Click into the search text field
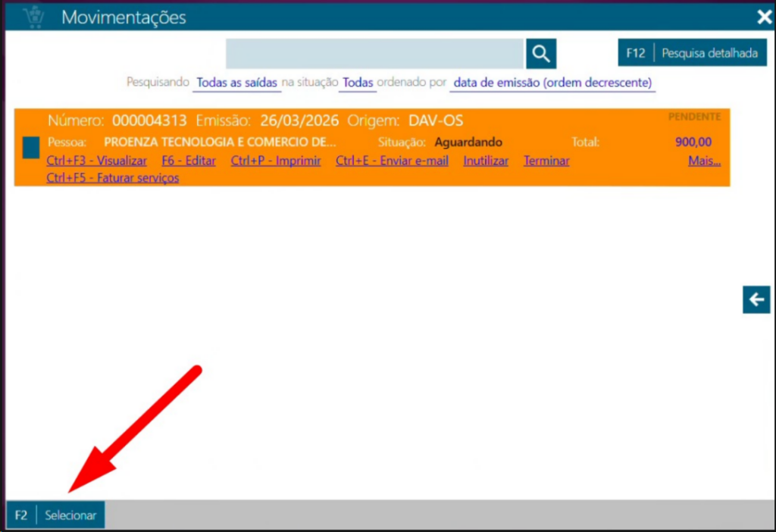This screenshot has width=776, height=532. [x=374, y=54]
